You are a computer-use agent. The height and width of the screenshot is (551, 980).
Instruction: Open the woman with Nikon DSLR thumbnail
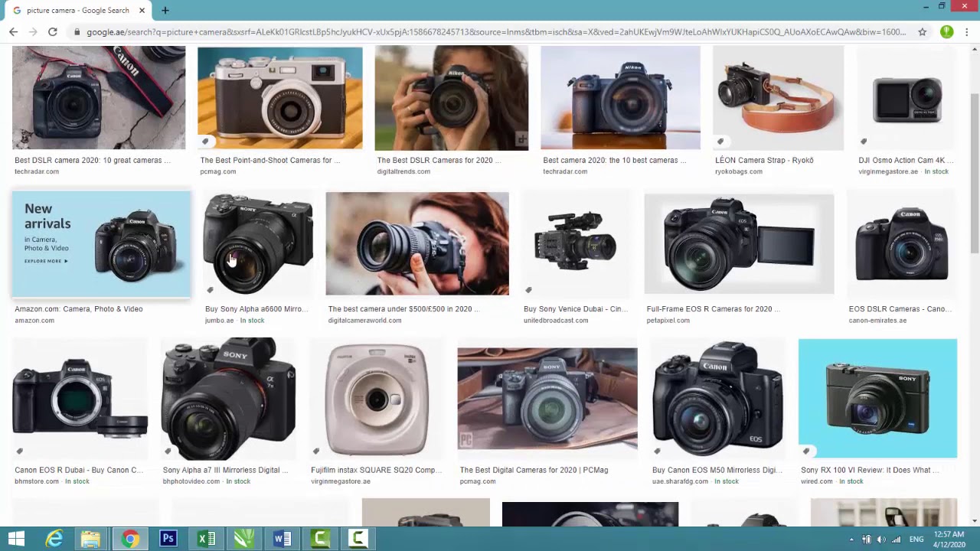click(452, 97)
